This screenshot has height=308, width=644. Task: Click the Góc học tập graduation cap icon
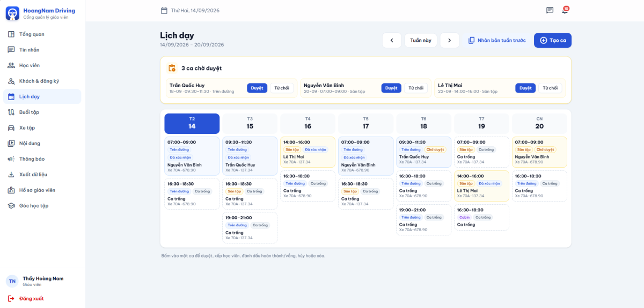click(11, 206)
